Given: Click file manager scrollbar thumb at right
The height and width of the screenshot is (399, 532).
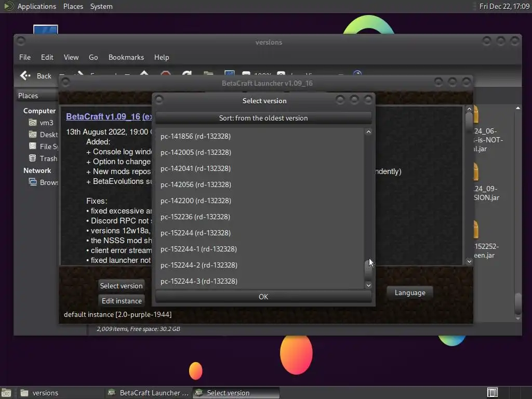Looking at the screenshot, I should pos(518,303).
